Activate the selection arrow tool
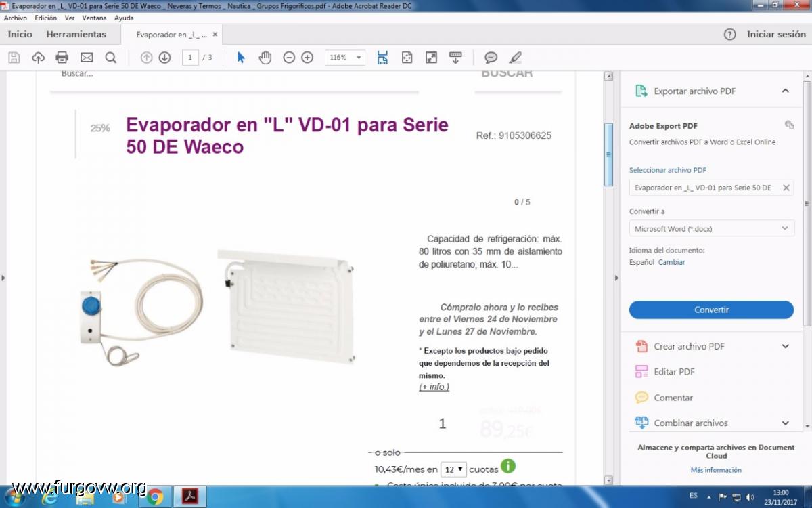The width and height of the screenshot is (812, 508). 241,58
